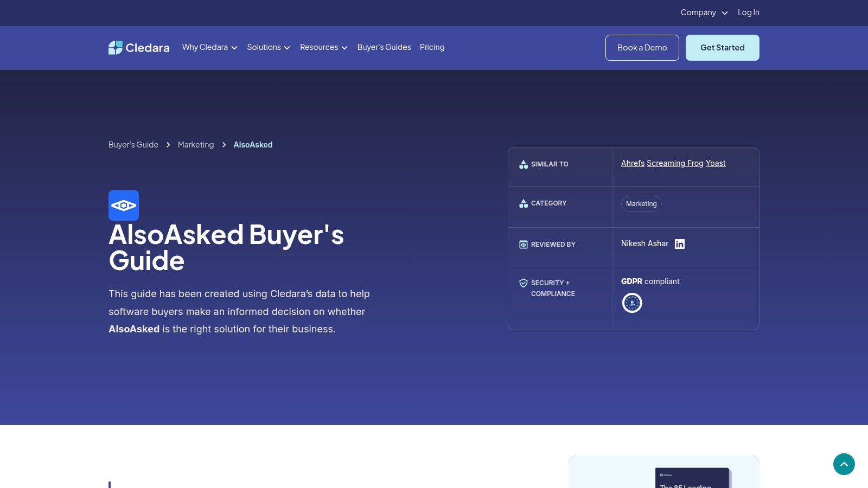Click the SECURITY + COMPLIANCE label
This screenshot has width=868, height=488.
pyautogui.click(x=553, y=288)
